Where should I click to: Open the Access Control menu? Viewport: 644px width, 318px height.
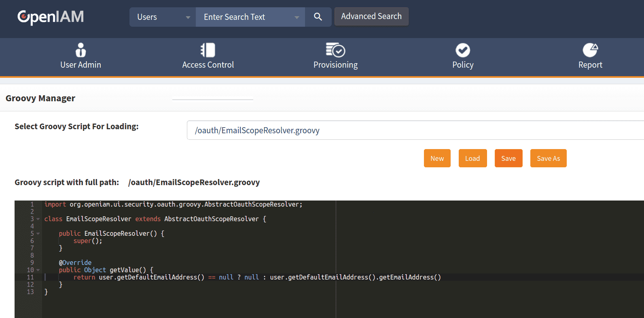[208, 65]
